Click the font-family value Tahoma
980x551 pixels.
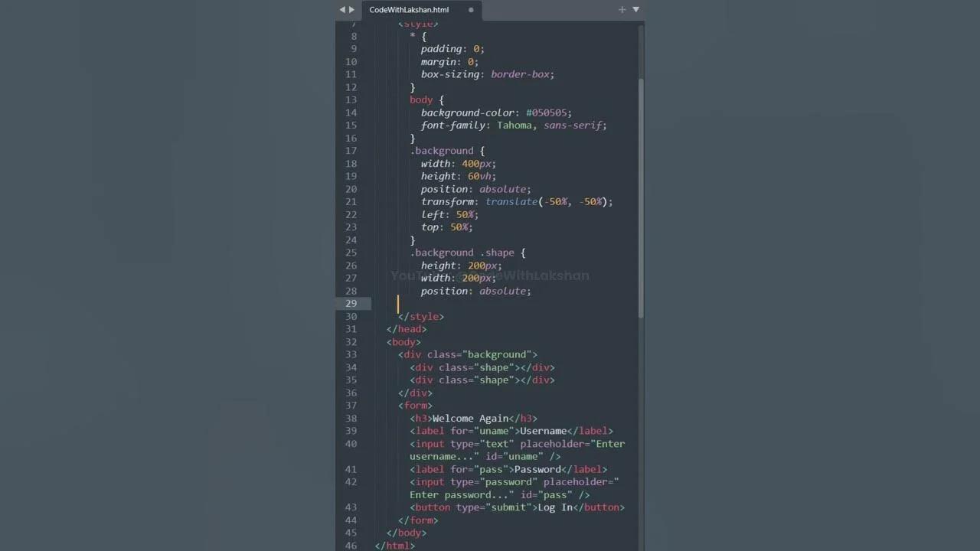515,125
